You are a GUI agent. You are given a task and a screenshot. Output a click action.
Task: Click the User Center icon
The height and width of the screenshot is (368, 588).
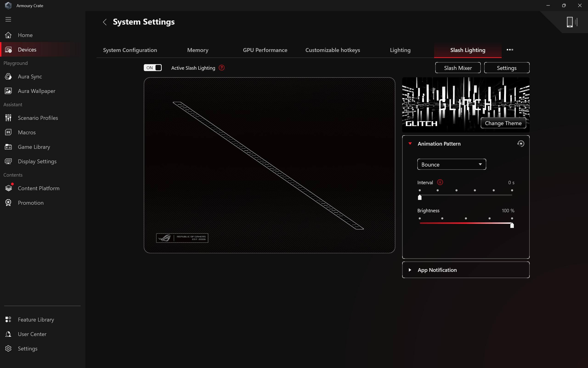[x=8, y=334]
